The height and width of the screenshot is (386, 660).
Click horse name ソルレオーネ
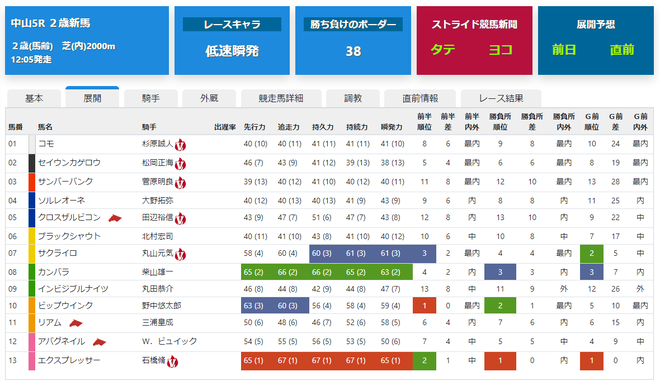pos(61,200)
